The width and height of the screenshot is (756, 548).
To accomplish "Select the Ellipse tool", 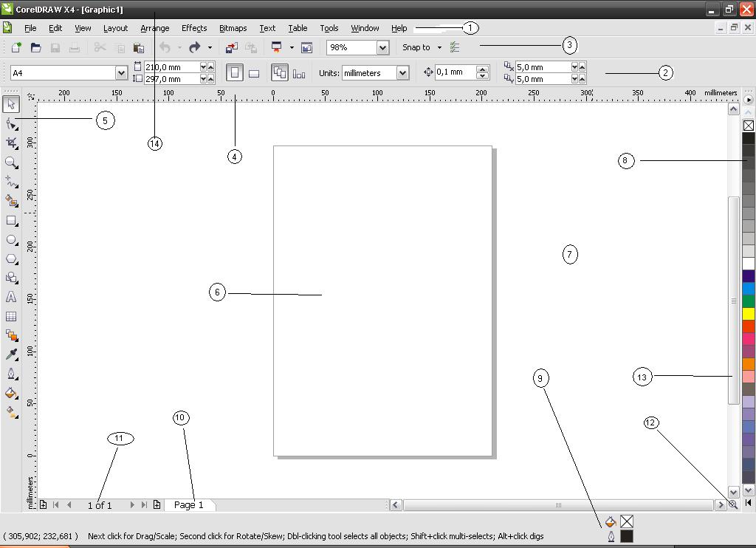I will [11, 240].
